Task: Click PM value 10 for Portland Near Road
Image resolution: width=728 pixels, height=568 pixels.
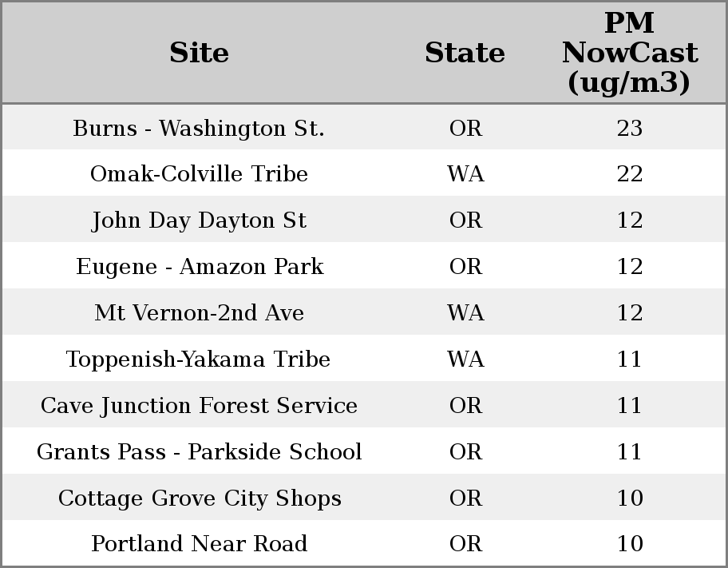Action: point(629,544)
